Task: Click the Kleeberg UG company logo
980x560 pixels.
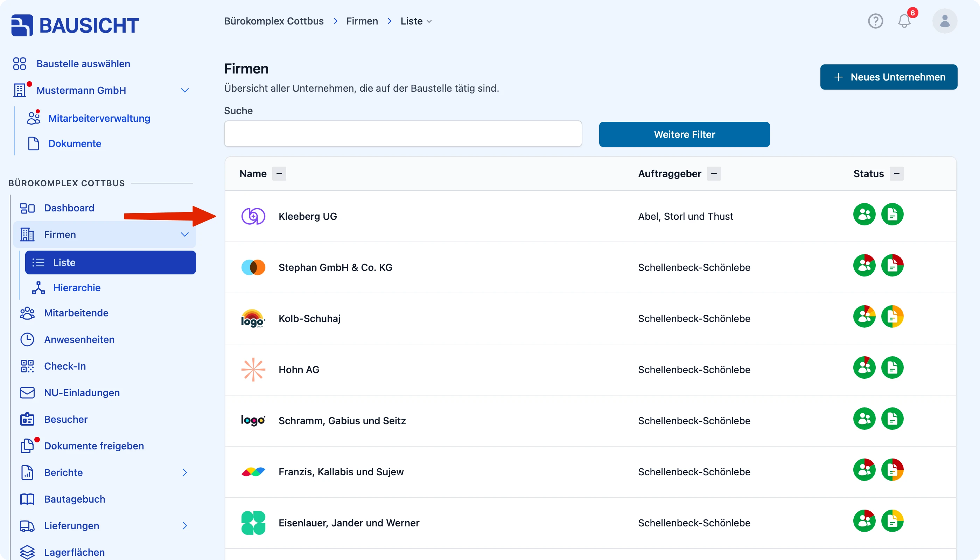Action: (253, 216)
